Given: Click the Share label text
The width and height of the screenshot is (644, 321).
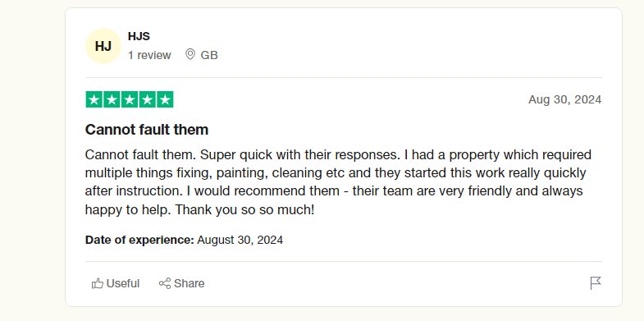Looking at the screenshot, I should point(189,283).
